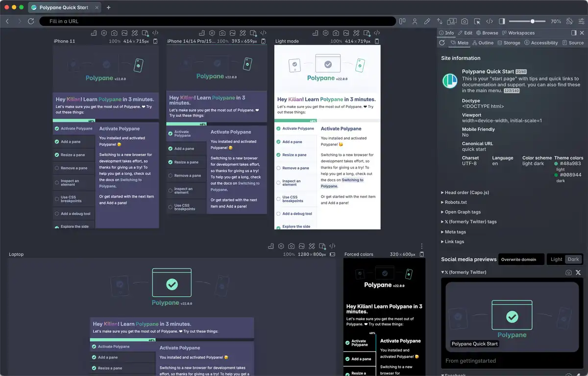Rotate the Laptop pane with the device orientation icon
The width and height of the screenshot is (588, 376).
point(332,254)
